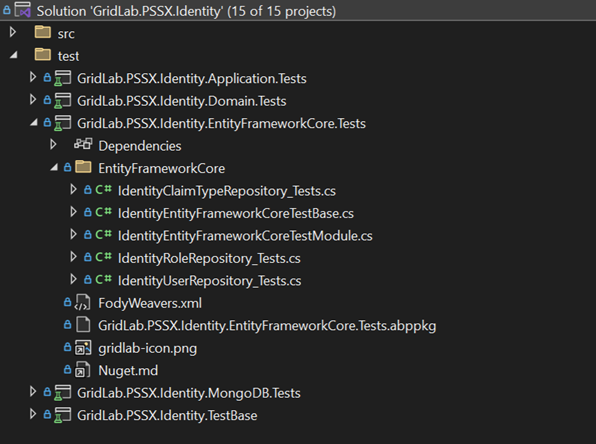596x444 pixels.
Task: Click the linked file icon of Nuget.md
Action: coord(82,370)
